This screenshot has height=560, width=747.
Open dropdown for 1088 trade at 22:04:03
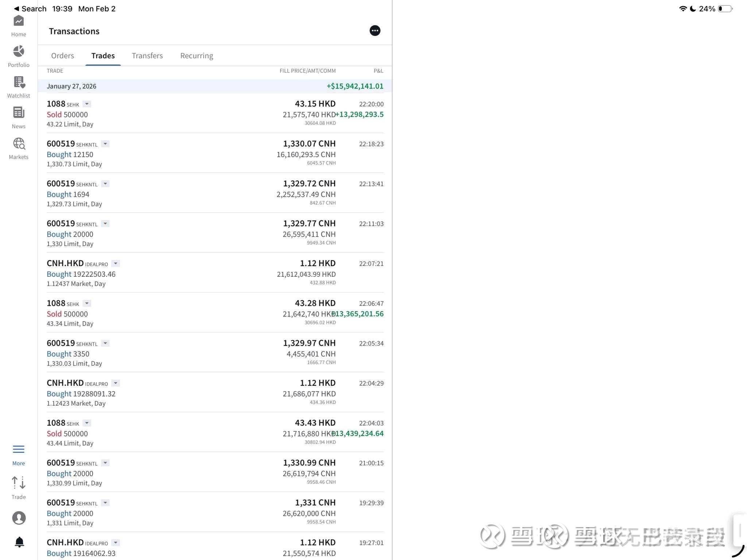coord(87,423)
